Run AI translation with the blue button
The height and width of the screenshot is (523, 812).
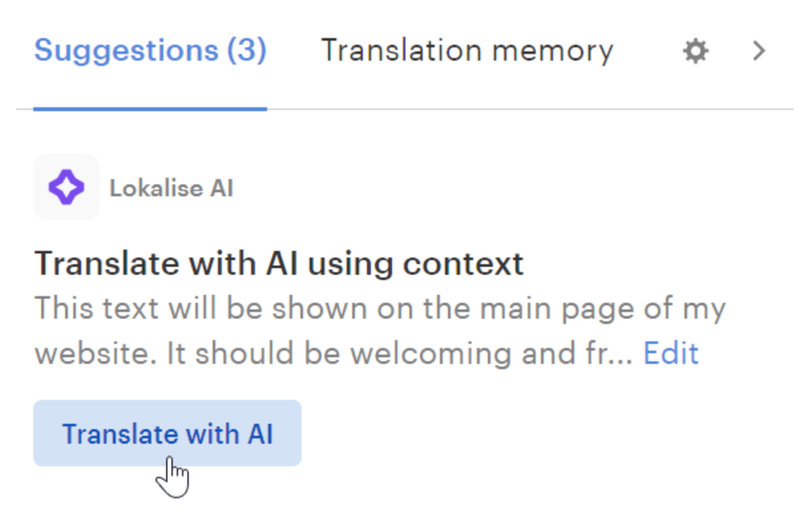[x=167, y=433]
